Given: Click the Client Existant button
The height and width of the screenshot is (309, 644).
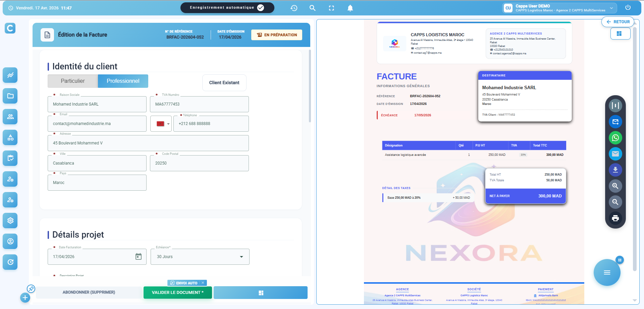Looking at the screenshot, I should tap(224, 83).
